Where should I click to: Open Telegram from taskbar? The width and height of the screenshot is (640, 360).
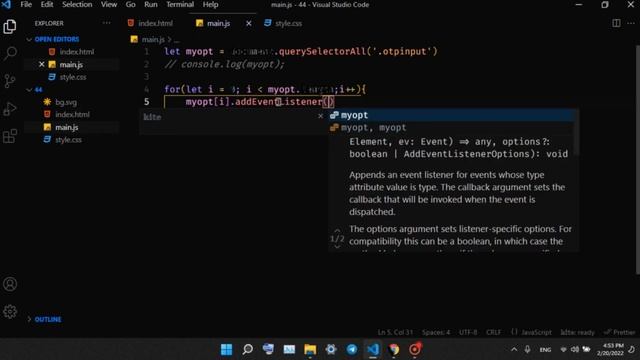click(x=352, y=349)
